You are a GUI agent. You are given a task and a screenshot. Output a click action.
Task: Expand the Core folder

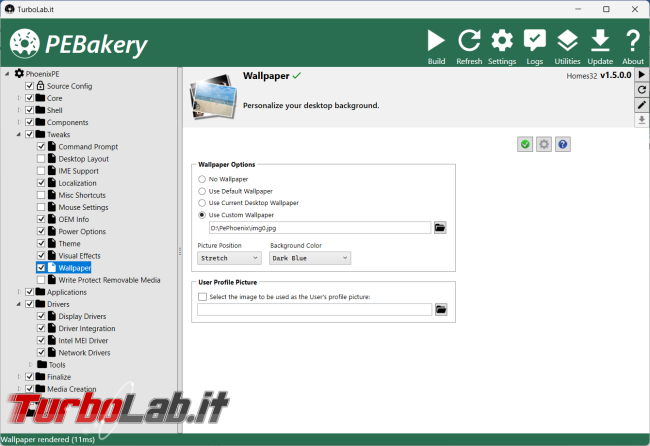point(19,98)
